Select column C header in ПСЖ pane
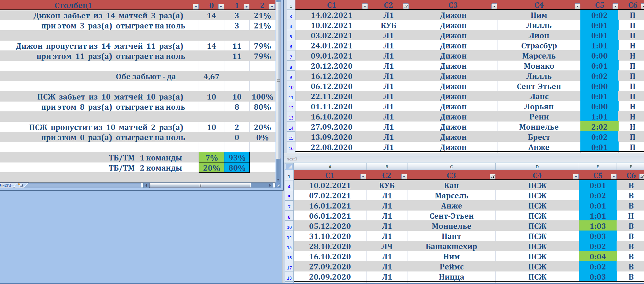Screen dimensions: 644x284 [451, 167]
